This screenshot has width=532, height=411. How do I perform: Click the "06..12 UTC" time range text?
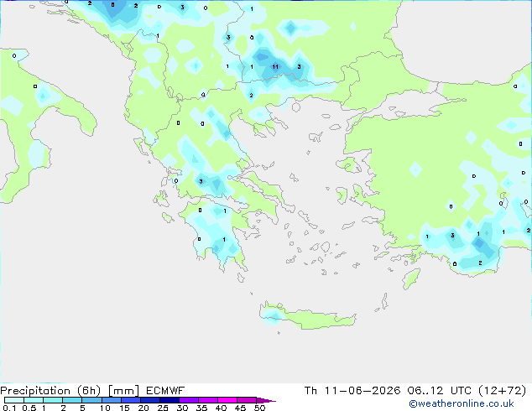[x=440, y=391]
